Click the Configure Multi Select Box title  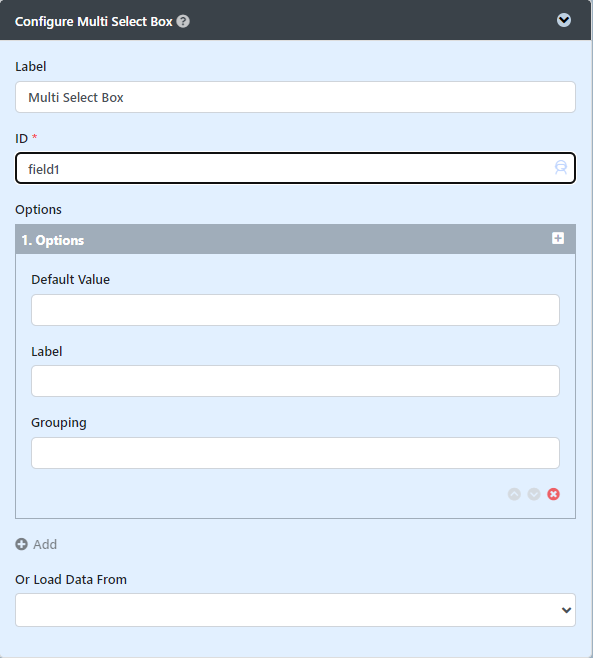tap(94, 21)
